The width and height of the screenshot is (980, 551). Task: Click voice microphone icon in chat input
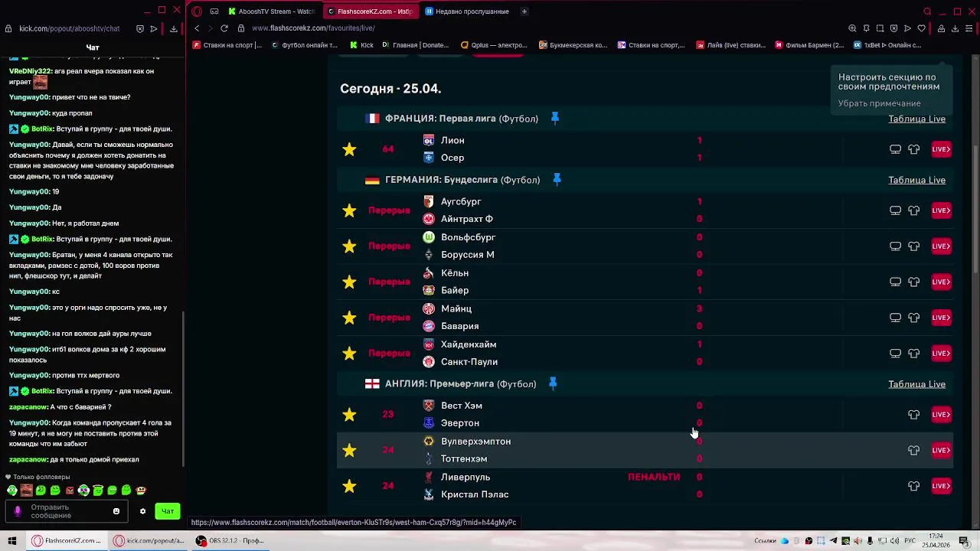click(x=18, y=511)
